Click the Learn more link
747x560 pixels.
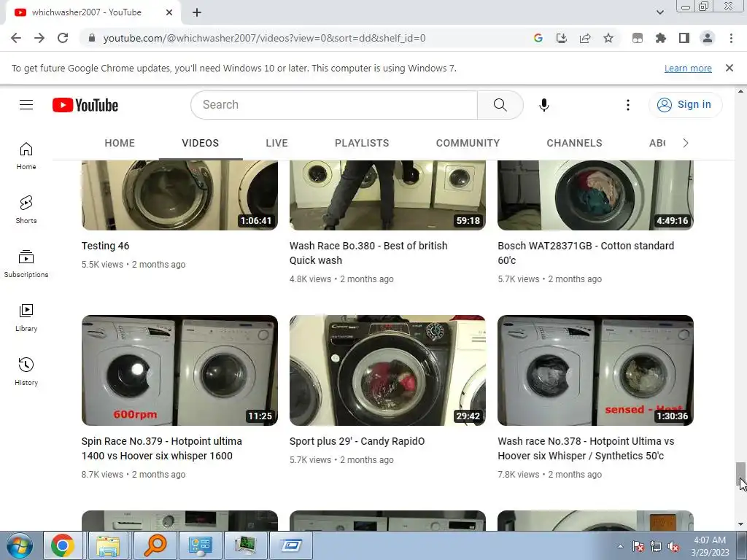coord(688,68)
